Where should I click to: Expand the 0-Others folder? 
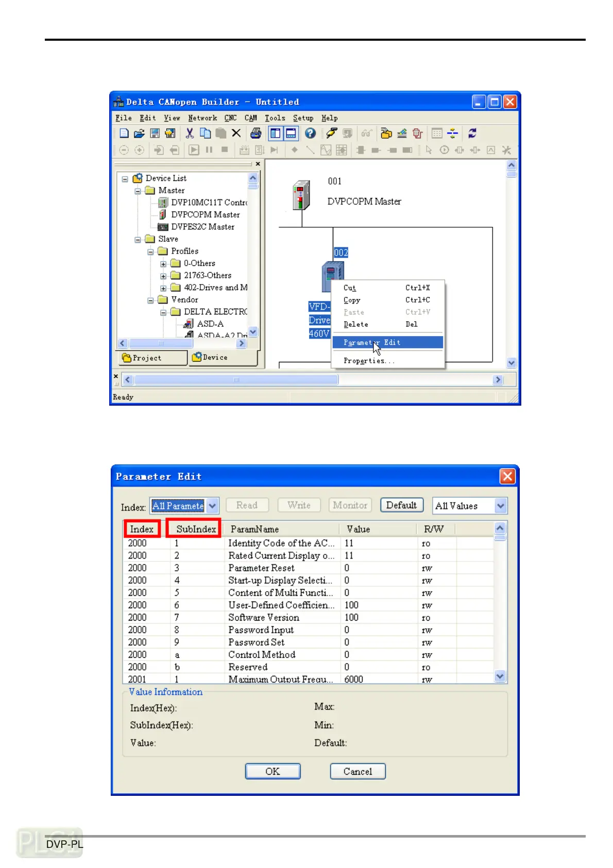click(163, 264)
